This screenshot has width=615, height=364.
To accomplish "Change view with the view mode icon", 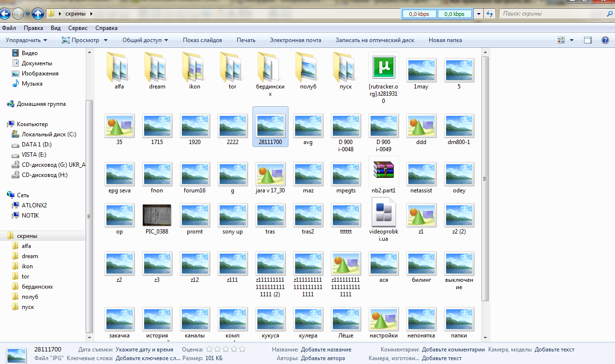I will pyautogui.click(x=561, y=40).
